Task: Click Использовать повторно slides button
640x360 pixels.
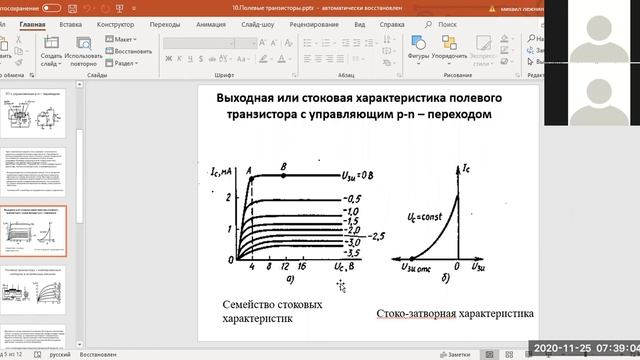Action: [84, 51]
